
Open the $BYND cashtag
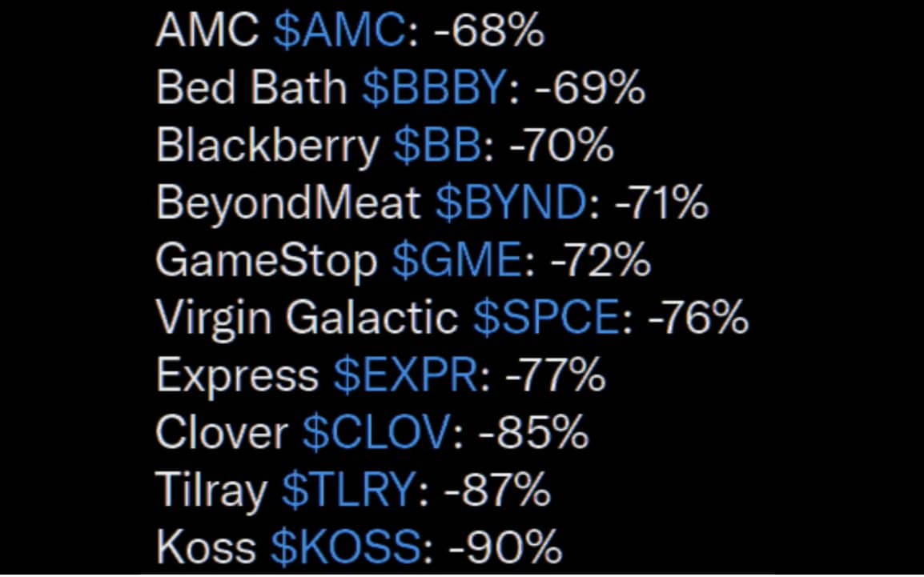pyautogui.click(x=510, y=203)
